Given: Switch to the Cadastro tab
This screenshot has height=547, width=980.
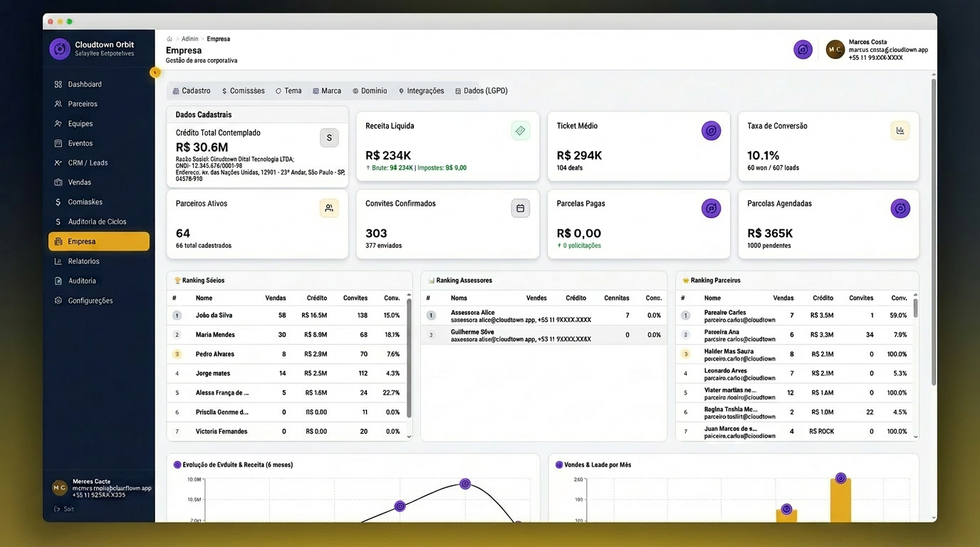Looking at the screenshot, I should click(192, 91).
